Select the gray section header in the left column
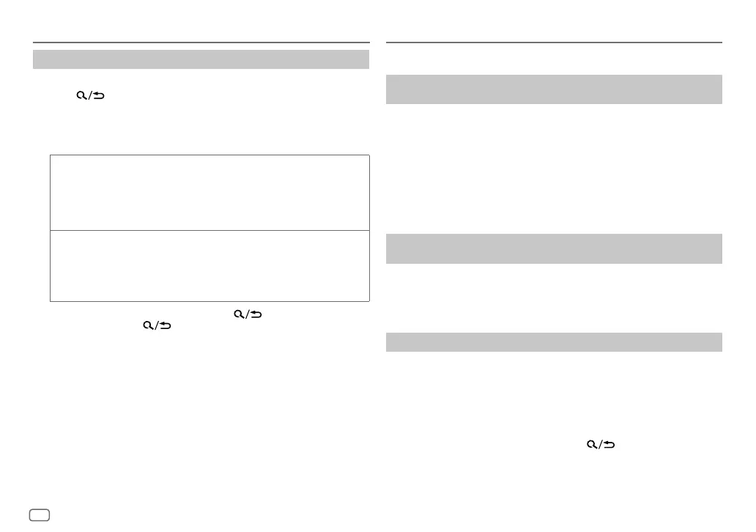 pos(201,59)
